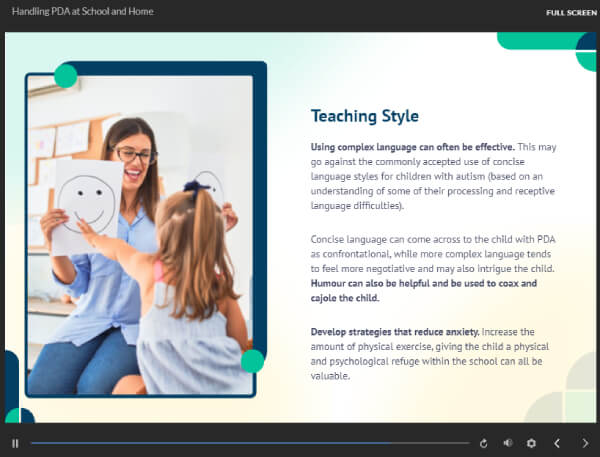This screenshot has width=600, height=457.
Task: Click the played blue part of progress bar
Action: click(200, 443)
